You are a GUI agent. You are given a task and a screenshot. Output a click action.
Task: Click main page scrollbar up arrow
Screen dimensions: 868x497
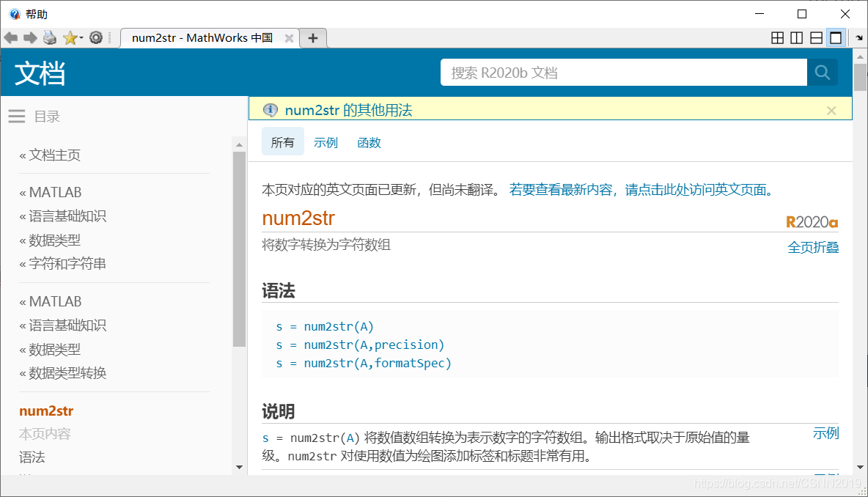[860, 56]
